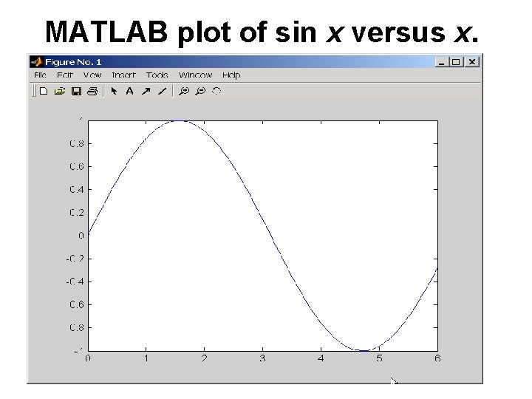
Task: Click the 'Figure No. 1' title text
Action: click(x=73, y=62)
